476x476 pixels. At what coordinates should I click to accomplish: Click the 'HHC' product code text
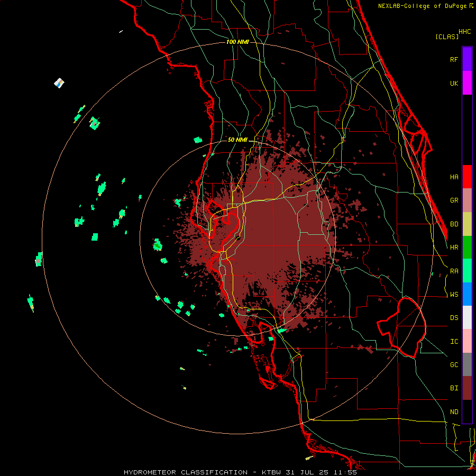[x=465, y=32]
